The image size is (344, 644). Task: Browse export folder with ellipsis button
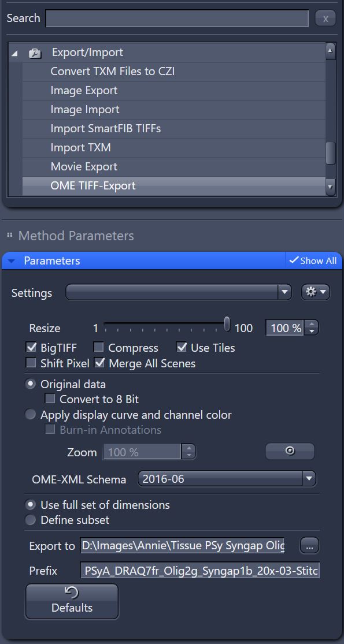click(309, 546)
